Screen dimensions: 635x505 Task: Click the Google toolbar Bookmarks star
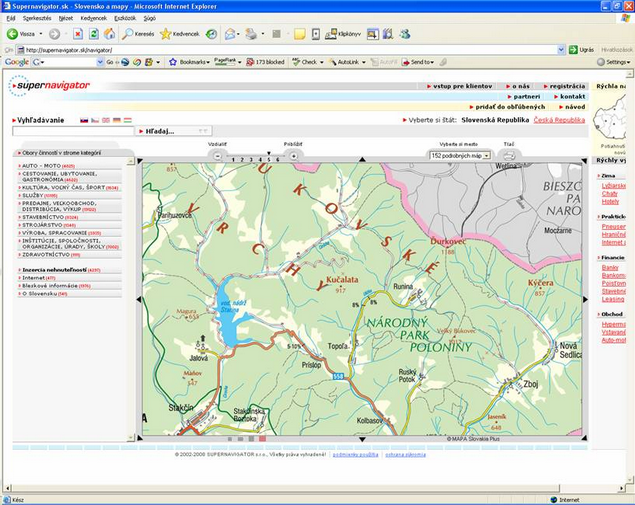(189, 62)
